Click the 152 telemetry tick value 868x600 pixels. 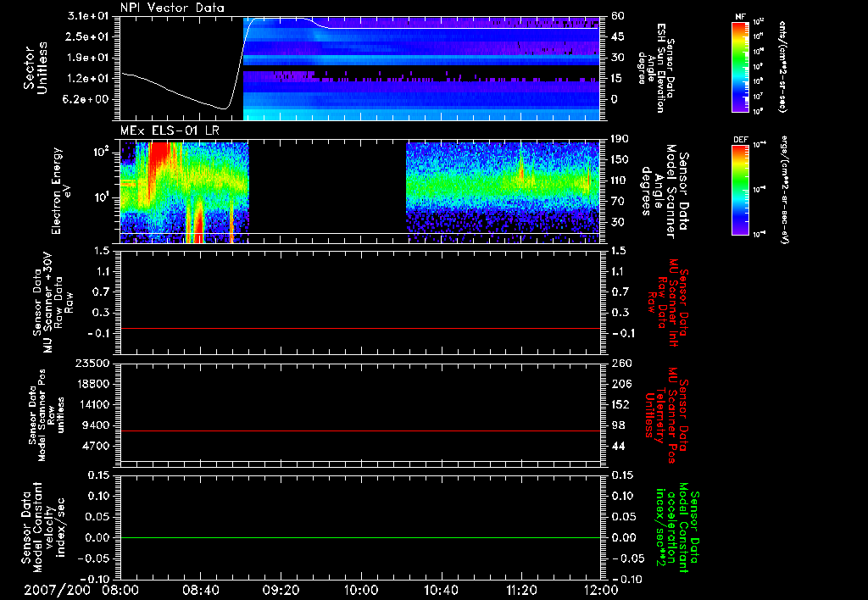[x=620, y=404]
